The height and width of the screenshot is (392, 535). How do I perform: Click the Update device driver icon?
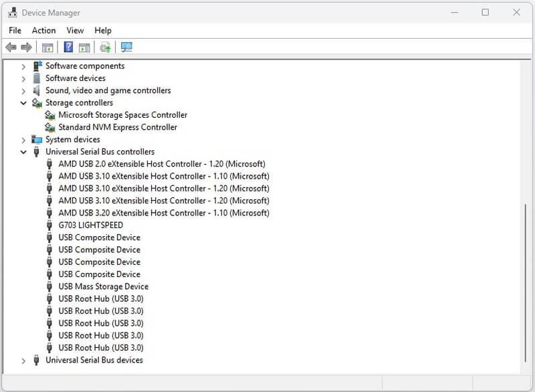tap(105, 47)
